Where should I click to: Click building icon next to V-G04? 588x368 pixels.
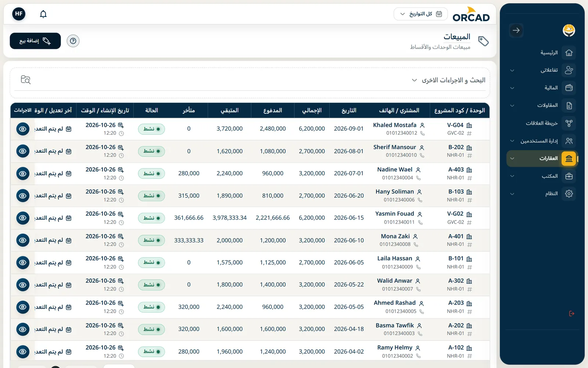point(469,125)
